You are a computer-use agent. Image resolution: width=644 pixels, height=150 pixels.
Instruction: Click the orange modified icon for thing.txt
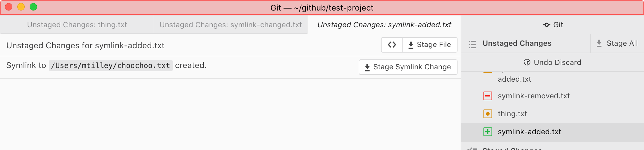(488, 114)
